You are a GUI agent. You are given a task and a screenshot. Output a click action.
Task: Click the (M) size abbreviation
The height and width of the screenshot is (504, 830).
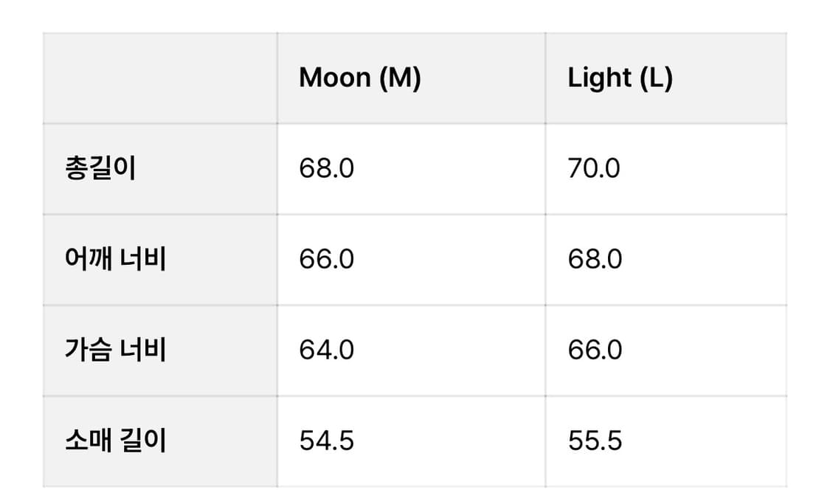[x=400, y=77]
